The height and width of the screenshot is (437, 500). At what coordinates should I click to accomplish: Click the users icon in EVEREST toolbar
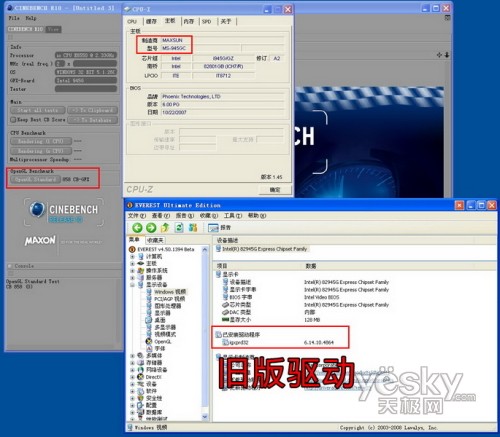[193, 228]
